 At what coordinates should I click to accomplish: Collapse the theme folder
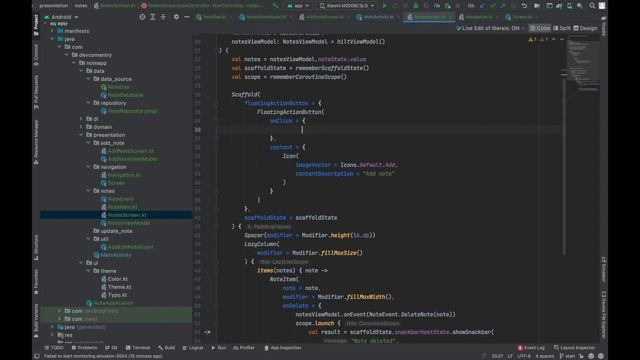click(89, 271)
